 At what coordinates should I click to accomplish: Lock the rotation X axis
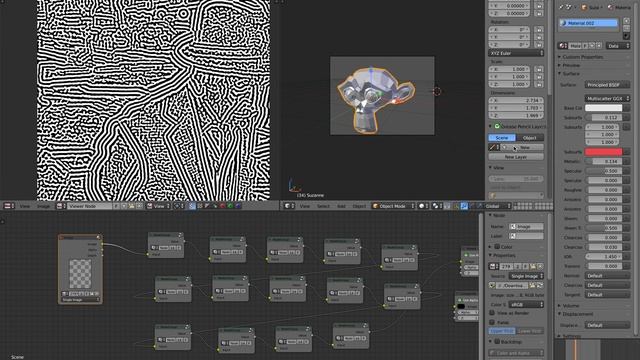pyautogui.click(x=539, y=30)
